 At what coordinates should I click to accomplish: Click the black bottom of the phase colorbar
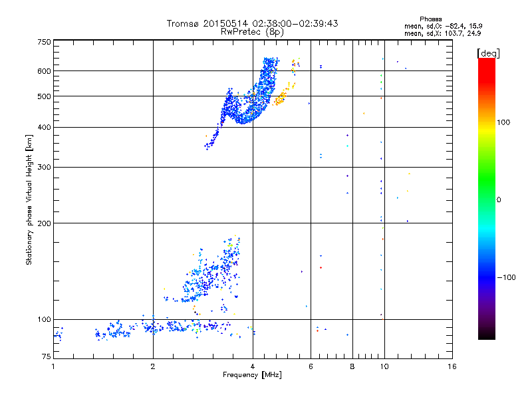[487, 334]
